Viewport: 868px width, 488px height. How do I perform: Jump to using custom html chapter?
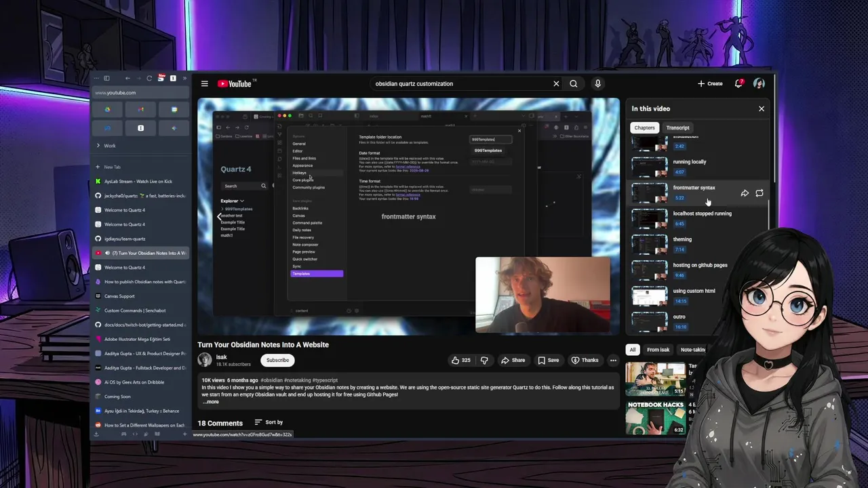coord(697,296)
